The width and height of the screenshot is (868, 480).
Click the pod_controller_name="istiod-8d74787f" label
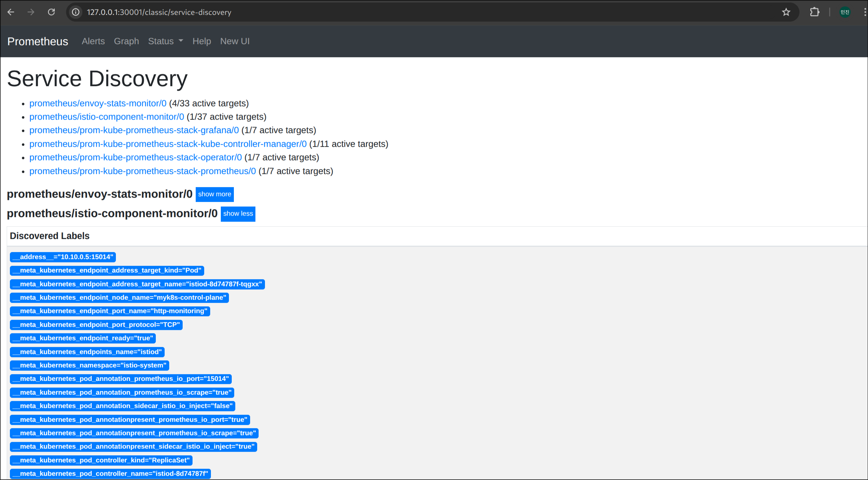[x=111, y=474]
